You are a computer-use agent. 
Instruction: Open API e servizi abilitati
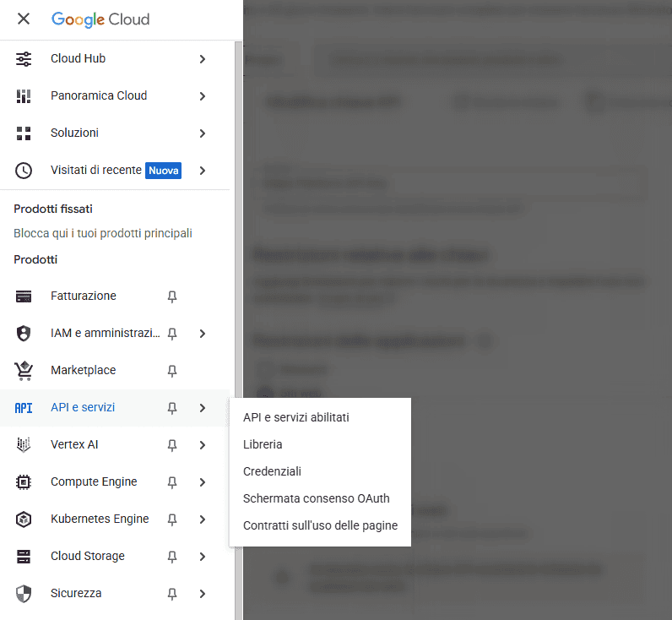(x=320, y=417)
